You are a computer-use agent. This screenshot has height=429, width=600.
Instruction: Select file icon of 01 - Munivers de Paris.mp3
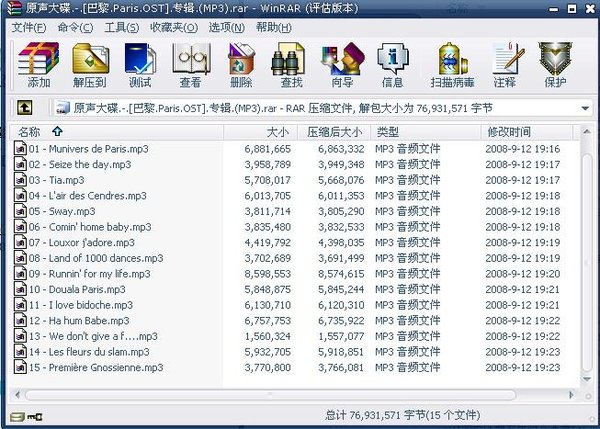pos(20,148)
